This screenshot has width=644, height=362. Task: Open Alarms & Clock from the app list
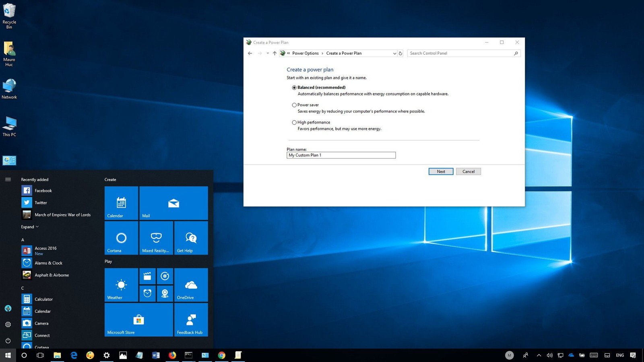(48, 263)
